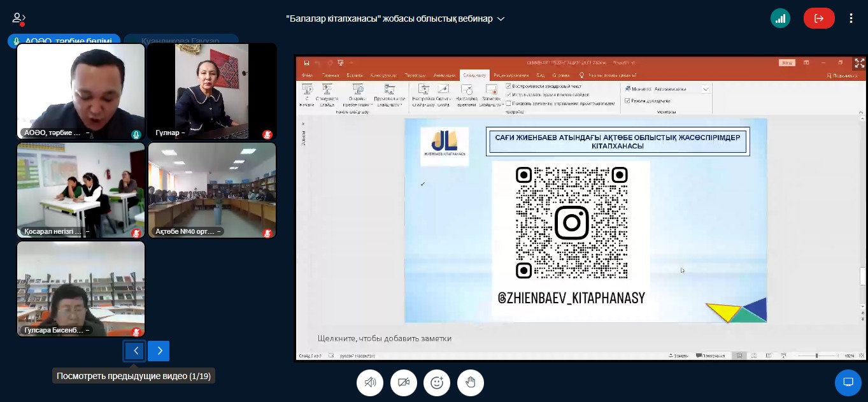
Task: Open the participants list icon
Action: pyautogui.click(x=18, y=18)
